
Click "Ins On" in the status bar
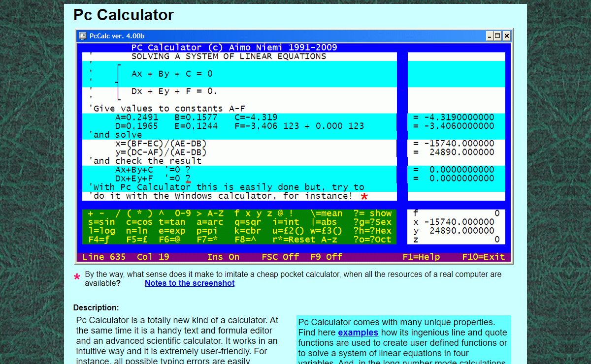pyautogui.click(x=223, y=257)
